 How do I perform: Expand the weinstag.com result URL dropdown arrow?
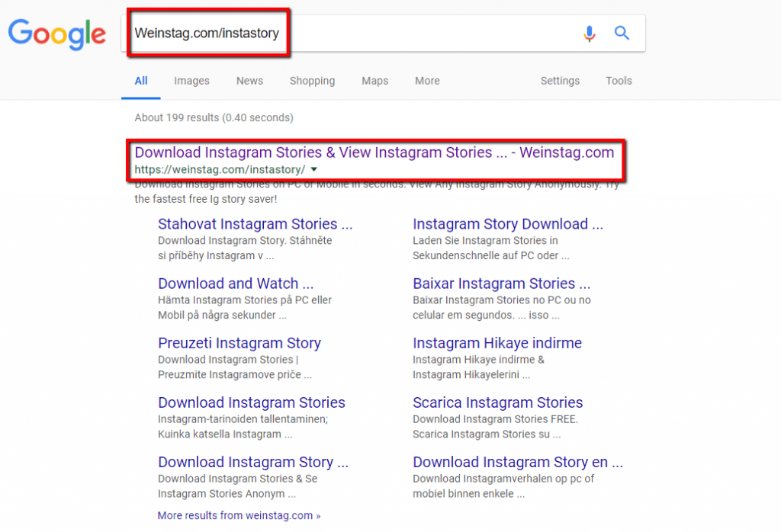click(x=314, y=169)
